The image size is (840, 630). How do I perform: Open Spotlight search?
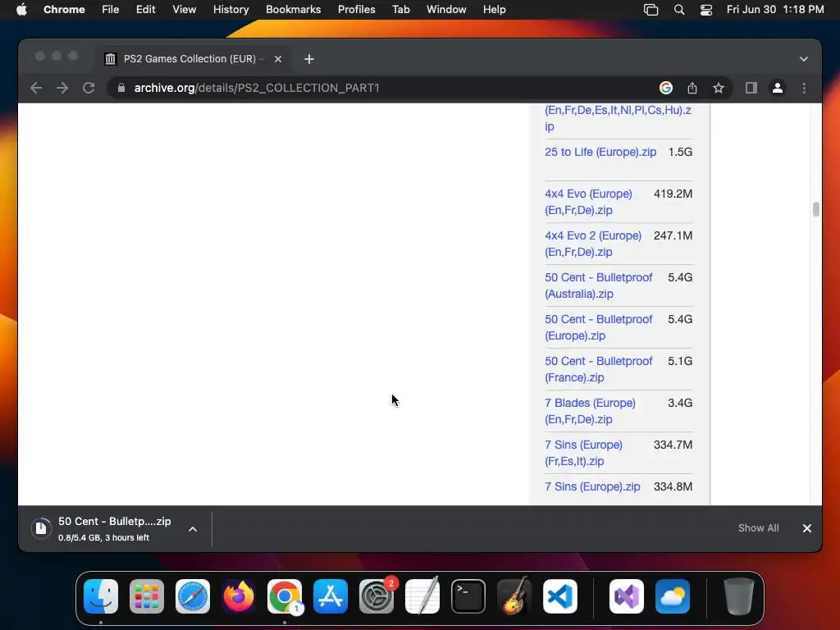tap(678, 10)
